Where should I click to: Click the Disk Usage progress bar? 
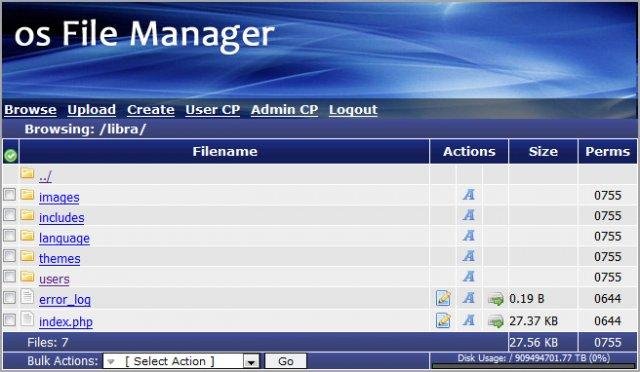click(x=534, y=365)
